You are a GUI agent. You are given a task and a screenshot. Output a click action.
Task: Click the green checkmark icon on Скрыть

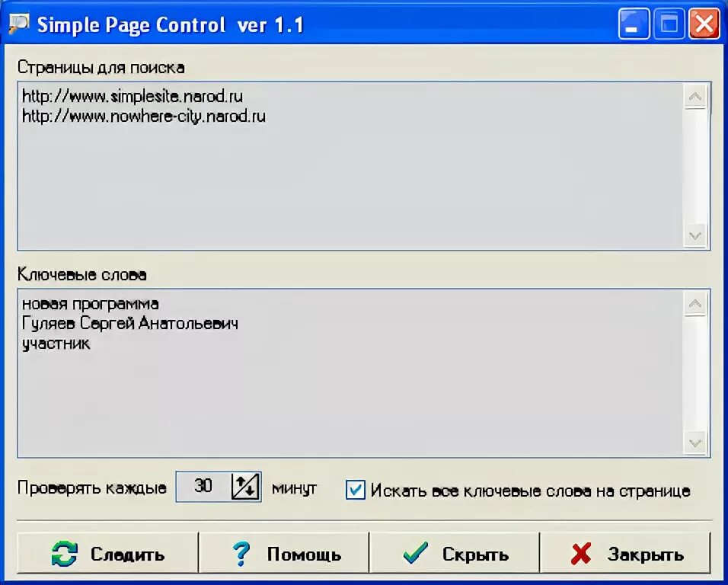[415, 553]
